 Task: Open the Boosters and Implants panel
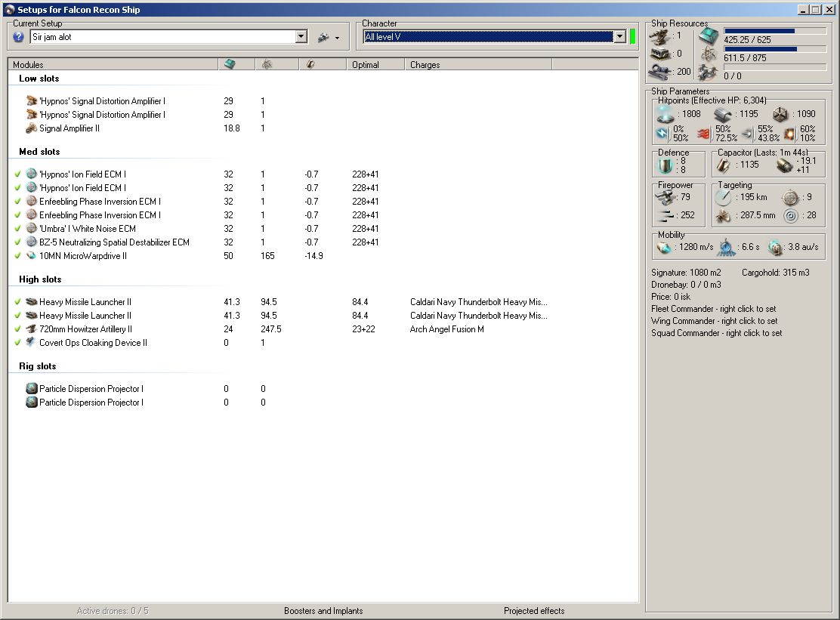(323, 611)
